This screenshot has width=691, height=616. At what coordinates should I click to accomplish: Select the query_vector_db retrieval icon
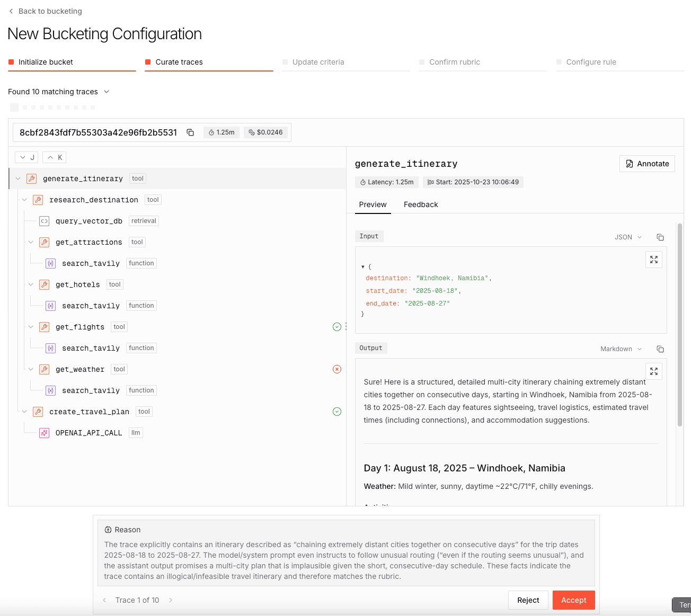coord(45,221)
